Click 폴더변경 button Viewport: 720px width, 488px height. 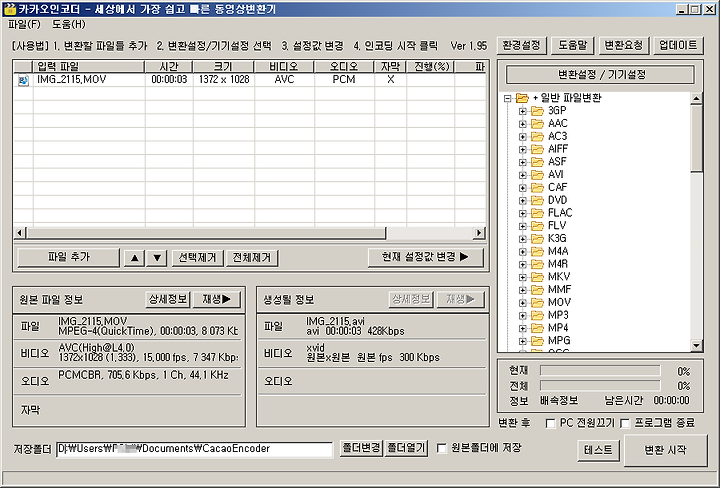coord(361,448)
